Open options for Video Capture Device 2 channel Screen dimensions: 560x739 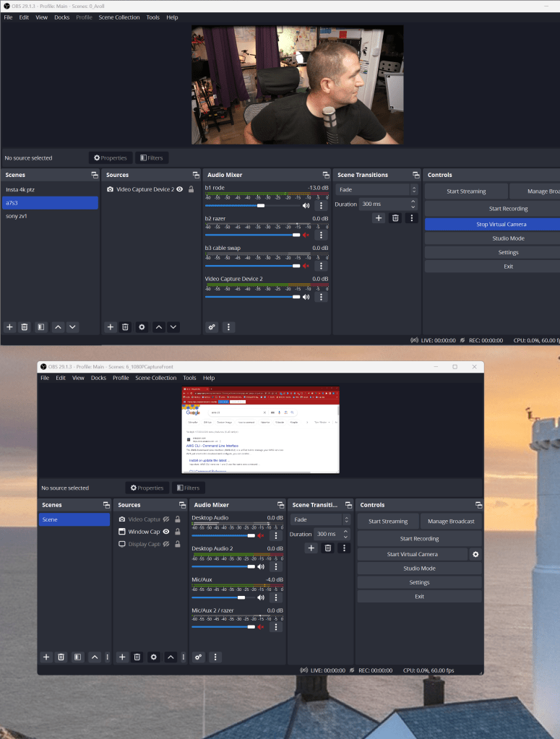321,297
